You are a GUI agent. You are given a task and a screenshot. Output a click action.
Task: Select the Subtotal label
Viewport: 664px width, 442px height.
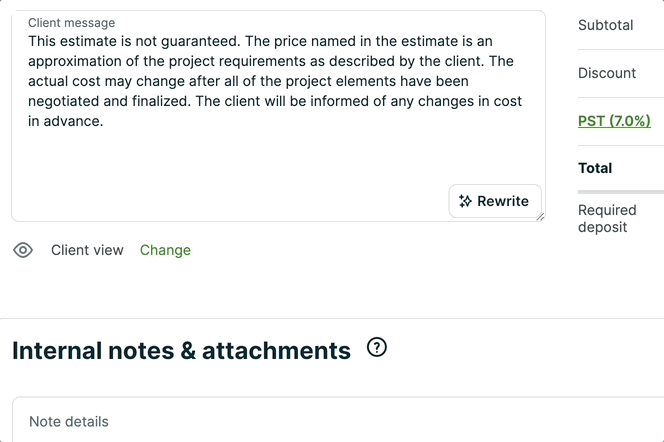[x=605, y=25]
